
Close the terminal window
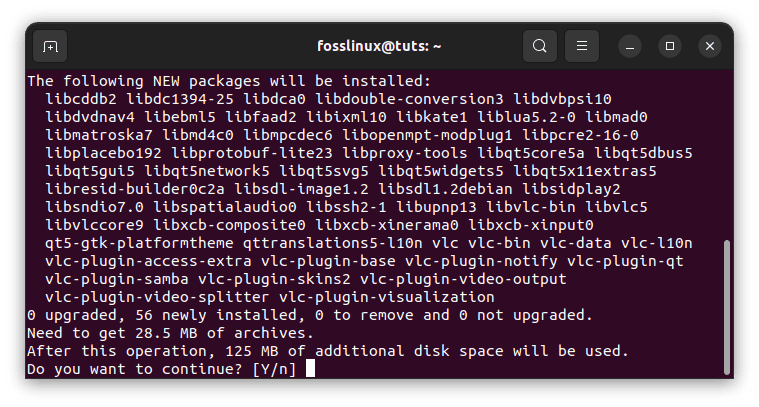(710, 46)
